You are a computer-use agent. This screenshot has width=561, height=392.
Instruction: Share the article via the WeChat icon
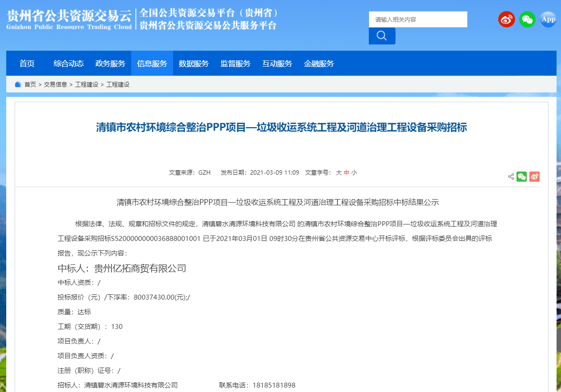[x=521, y=176]
